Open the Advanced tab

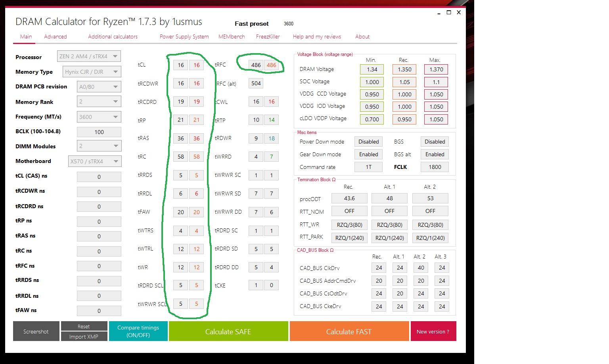click(56, 36)
